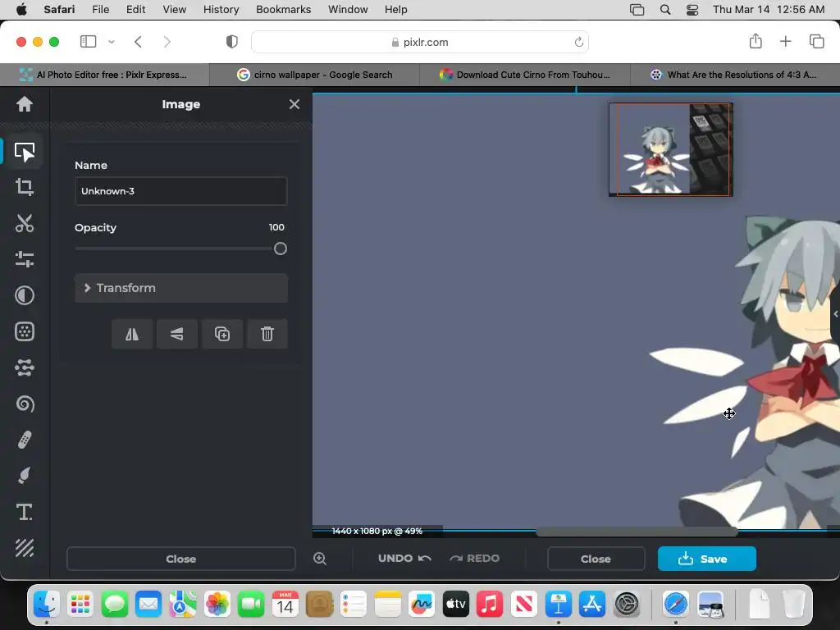Save the image
This screenshot has height=630, width=840.
[706, 559]
